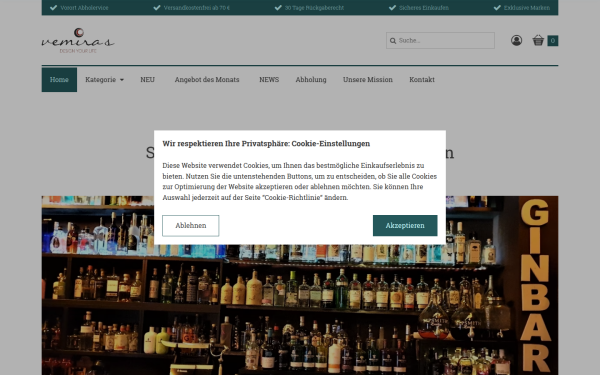Click the search magnifier icon

[393, 41]
